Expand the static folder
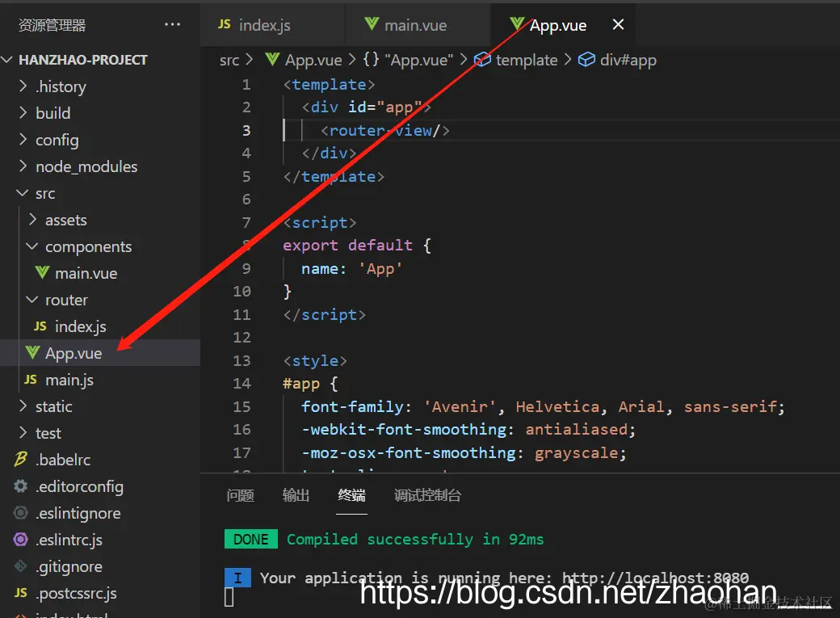Image resolution: width=840 pixels, height=618 pixels. (x=23, y=406)
